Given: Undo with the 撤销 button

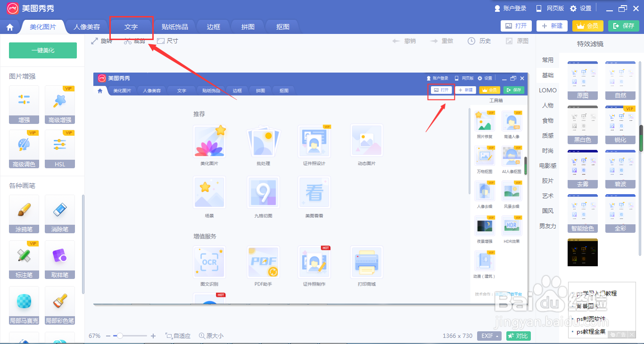Looking at the screenshot, I should 404,41.
